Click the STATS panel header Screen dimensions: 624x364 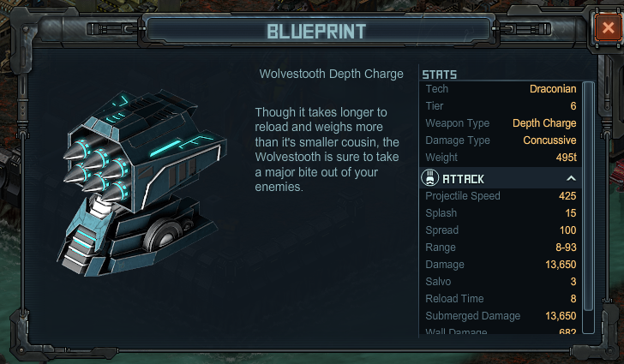(440, 75)
